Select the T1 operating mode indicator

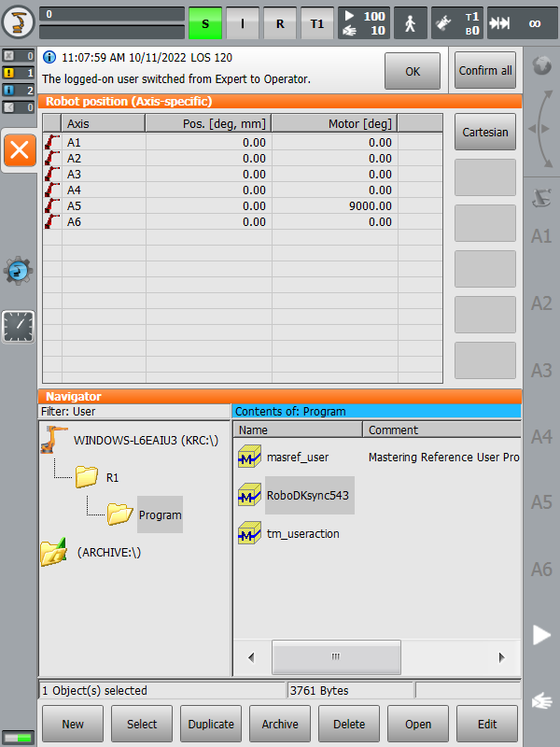pyautogui.click(x=317, y=23)
